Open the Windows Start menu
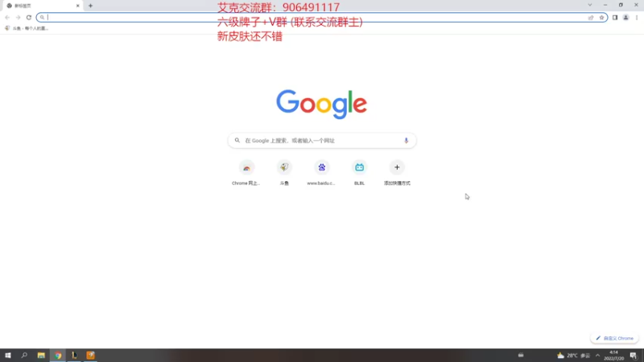This screenshot has width=644, height=362. coord(8,356)
